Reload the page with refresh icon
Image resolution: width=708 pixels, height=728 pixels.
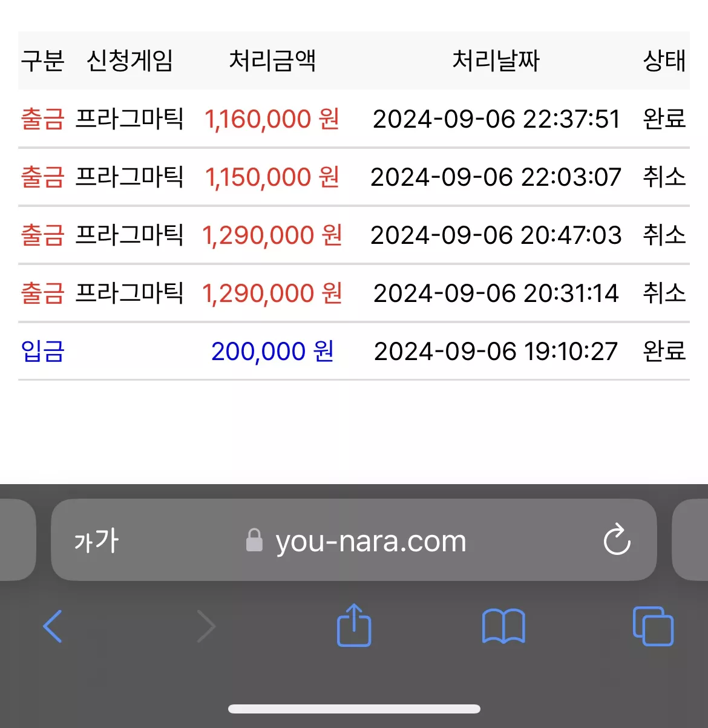tap(617, 539)
